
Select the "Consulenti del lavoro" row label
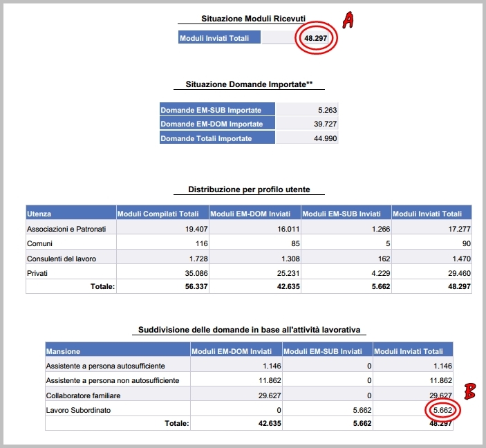(61, 257)
